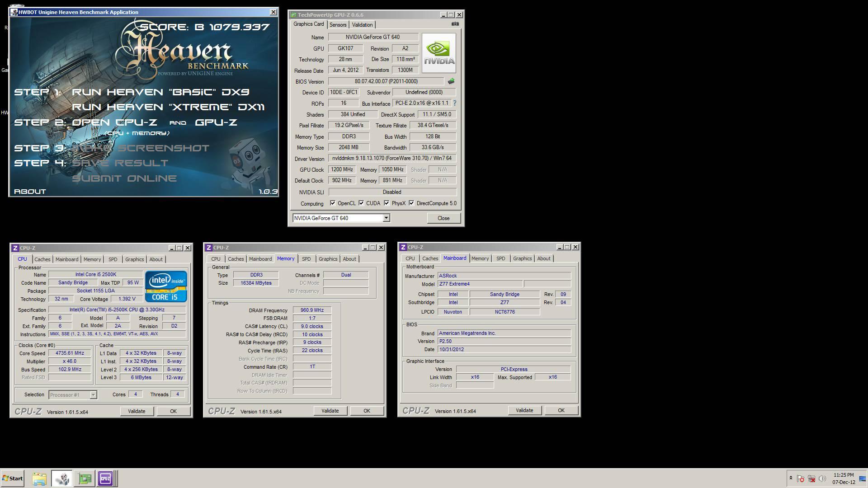Click the action center flag tray icon
Image resolution: width=868 pixels, height=488 pixels.
[x=801, y=479]
